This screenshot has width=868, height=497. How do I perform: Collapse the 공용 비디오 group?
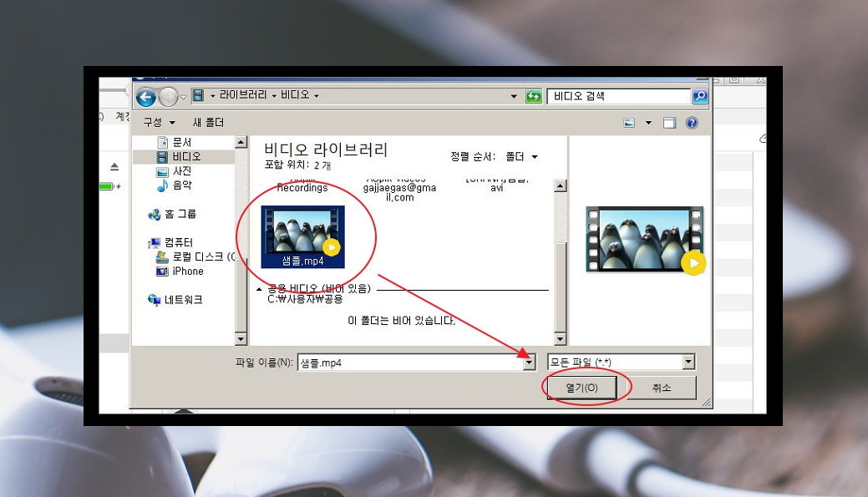coord(258,289)
